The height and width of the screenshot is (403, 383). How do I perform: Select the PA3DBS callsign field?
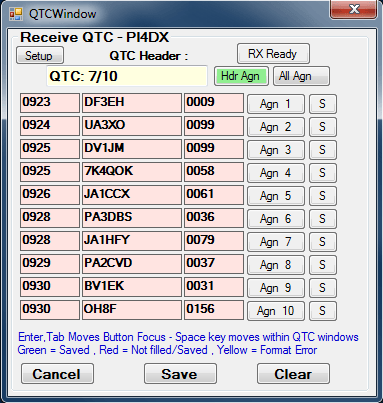(x=132, y=218)
